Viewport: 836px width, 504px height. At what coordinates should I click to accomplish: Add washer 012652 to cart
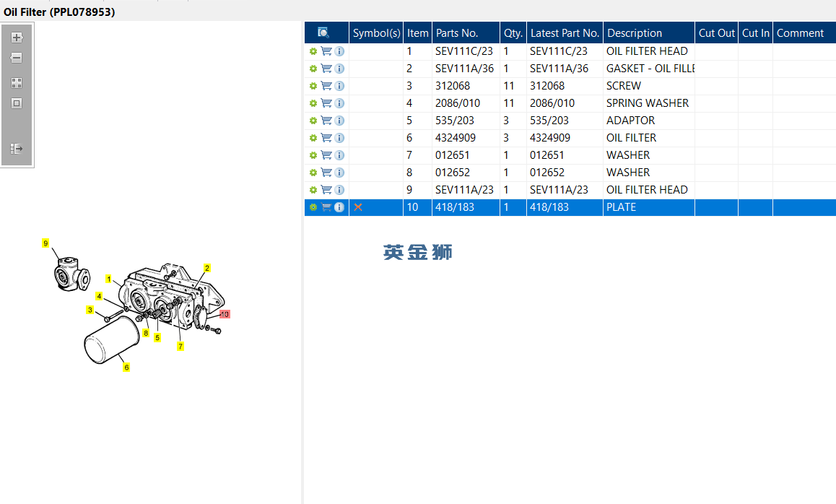tap(326, 173)
